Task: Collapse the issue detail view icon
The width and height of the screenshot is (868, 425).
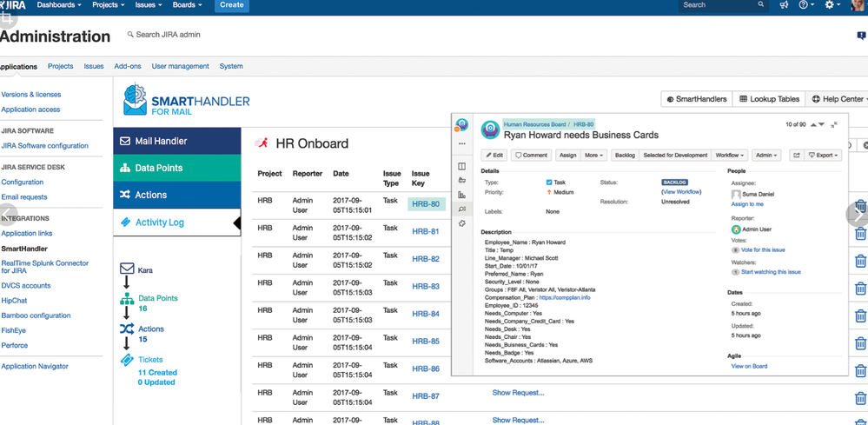Action: [835, 124]
